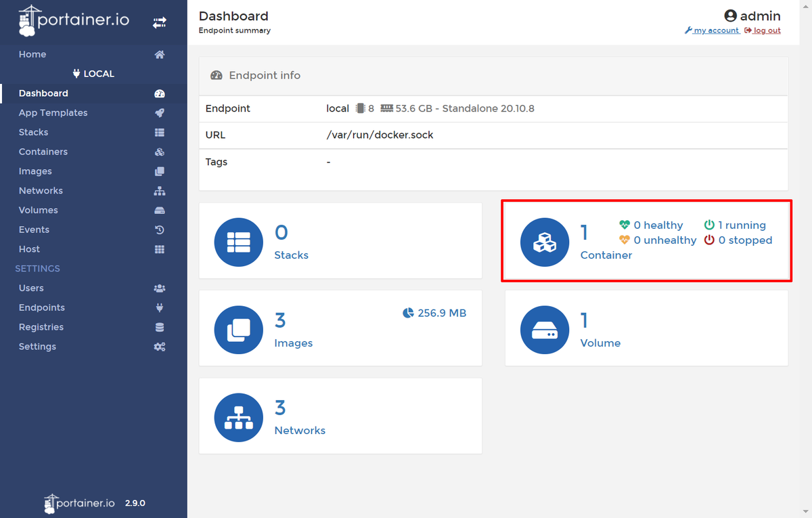Click the green healthy heartbeat icon

click(x=625, y=225)
